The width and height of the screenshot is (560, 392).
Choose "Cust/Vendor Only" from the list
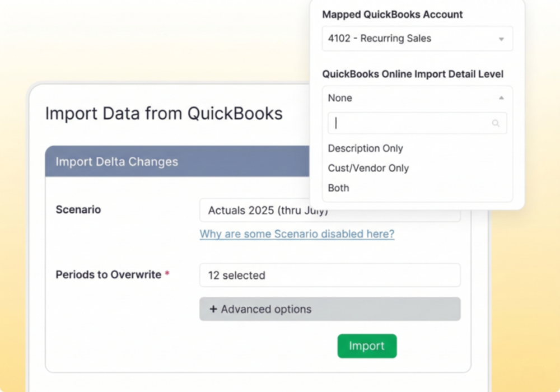(x=368, y=168)
